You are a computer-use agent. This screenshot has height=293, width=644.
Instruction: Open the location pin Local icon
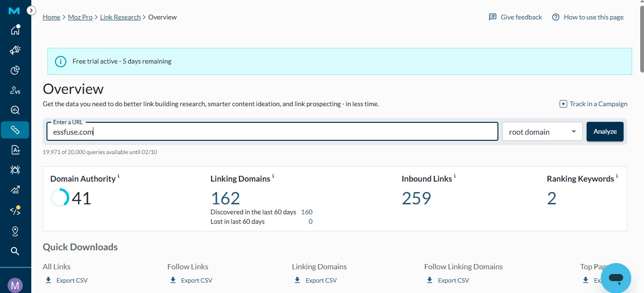pyautogui.click(x=15, y=231)
